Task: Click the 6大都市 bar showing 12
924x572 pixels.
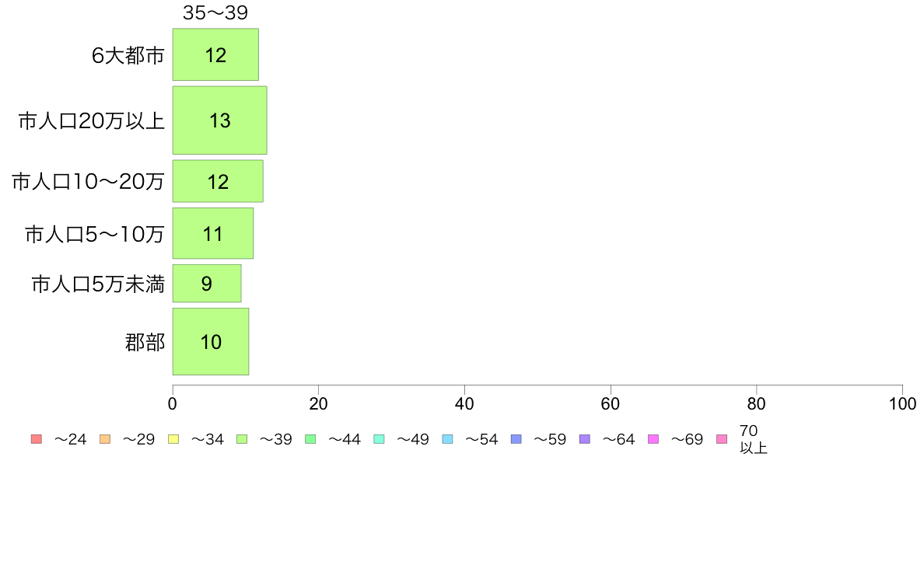Action: tap(215, 54)
